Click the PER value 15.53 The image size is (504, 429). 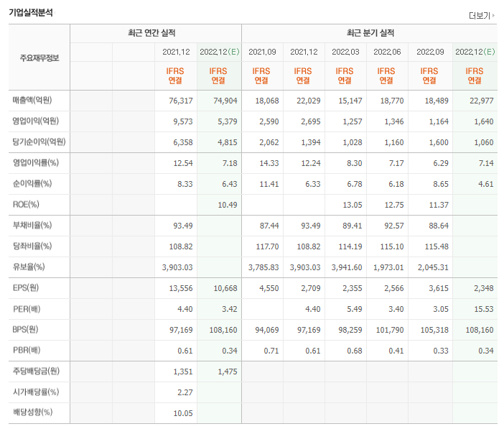coord(484,309)
